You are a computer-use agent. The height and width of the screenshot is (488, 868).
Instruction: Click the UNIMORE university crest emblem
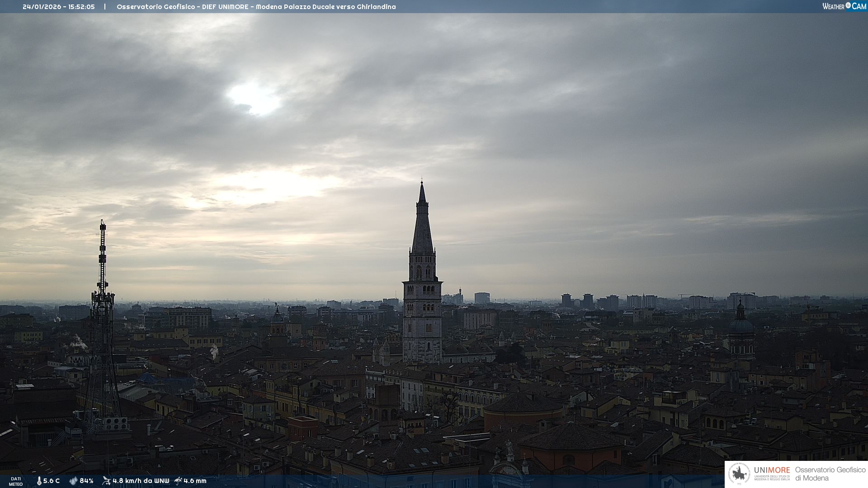coord(740,474)
